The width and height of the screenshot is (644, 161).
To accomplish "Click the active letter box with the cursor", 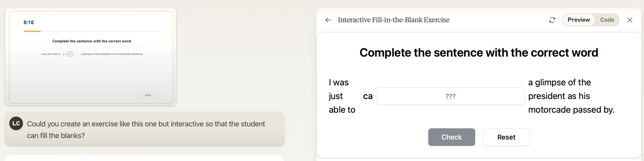I will pos(71,54).
